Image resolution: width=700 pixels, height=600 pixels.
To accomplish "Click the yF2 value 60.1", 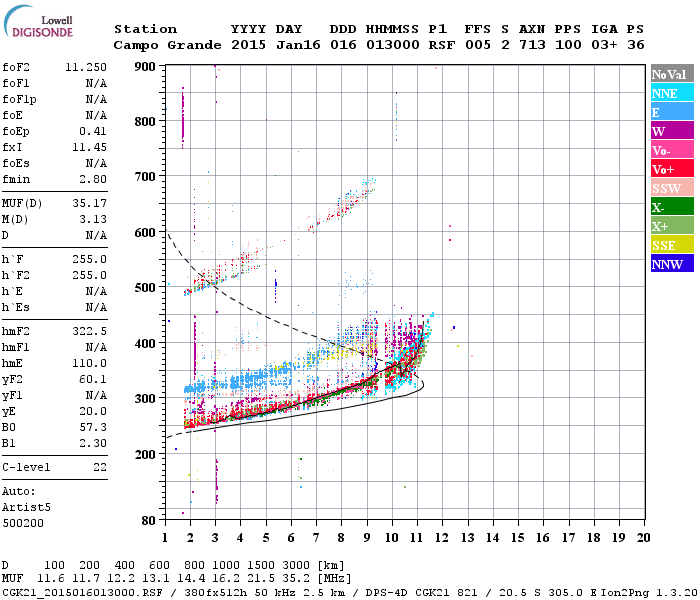I will 93,379.
